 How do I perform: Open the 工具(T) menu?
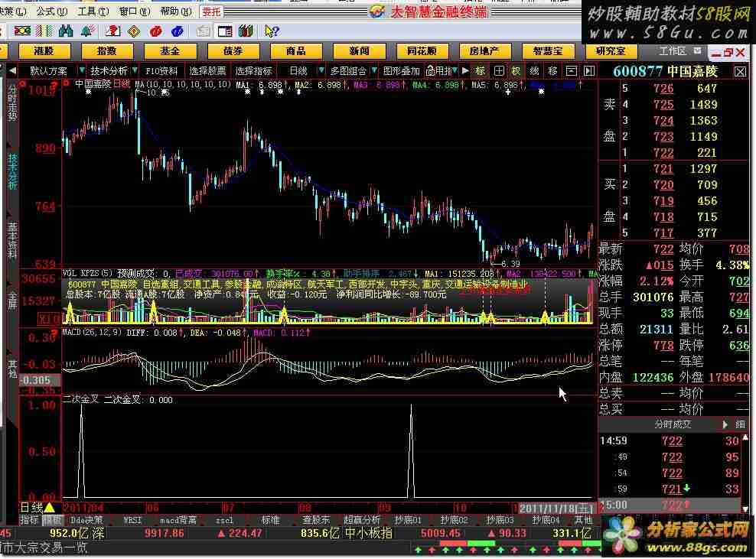93,11
